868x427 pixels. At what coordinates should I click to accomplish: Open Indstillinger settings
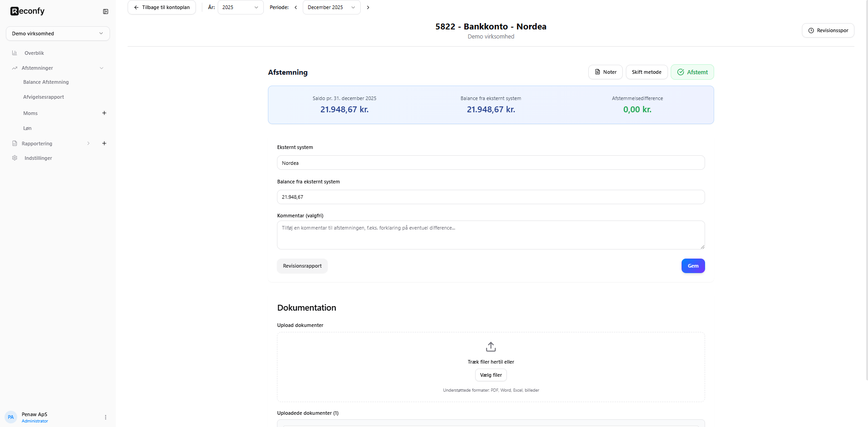tap(38, 158)
